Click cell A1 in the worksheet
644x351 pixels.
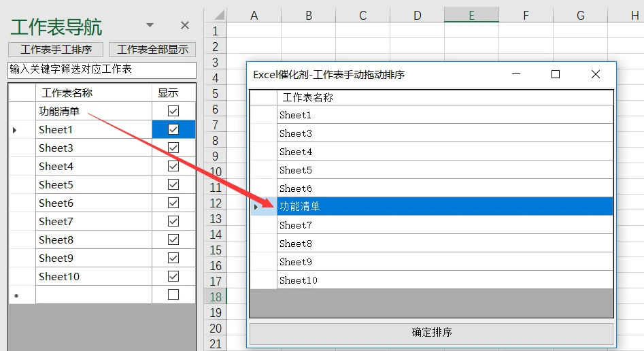pyautogui.click(x=254, y=31)
